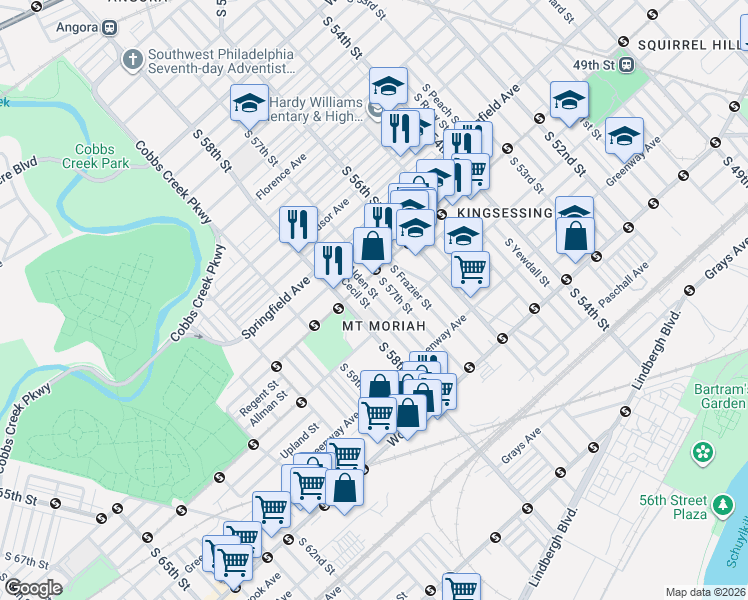Click bus stop icon right of Allman St label
This screenshot has height=600, width=748.
pyautogui.click(x=301, y=403)
